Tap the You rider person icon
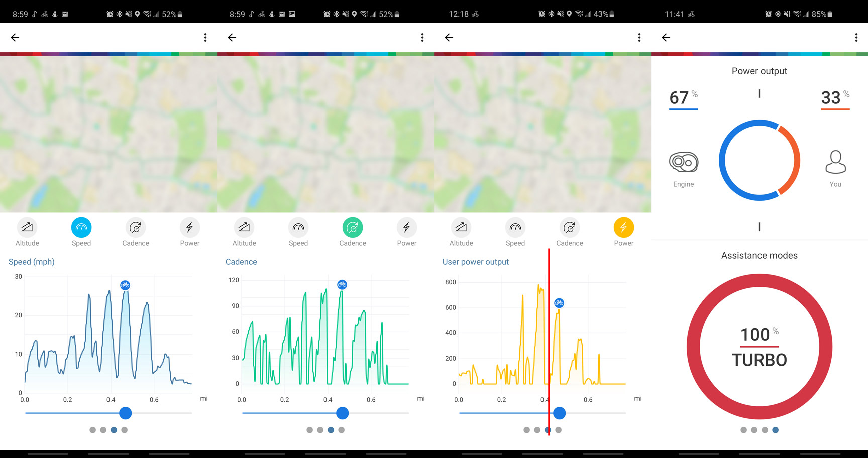This screenshot has width=868, height=458. 835,162
